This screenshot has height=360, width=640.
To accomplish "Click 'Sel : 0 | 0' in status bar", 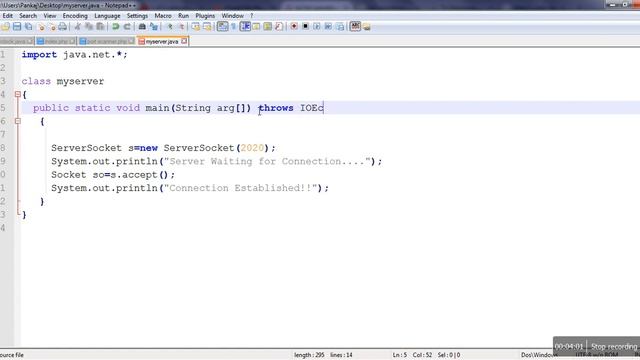I will pos(449,355).
